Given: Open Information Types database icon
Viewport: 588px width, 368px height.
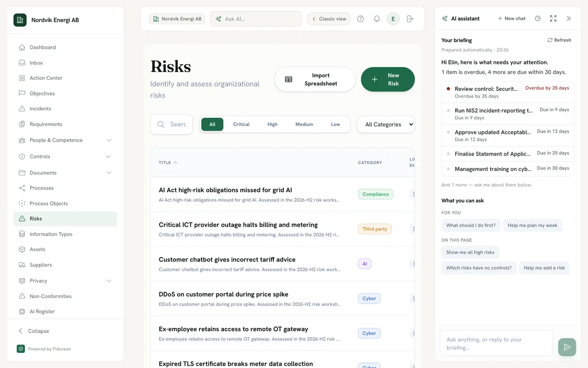Looking at the screenshot, I should 22,234.
